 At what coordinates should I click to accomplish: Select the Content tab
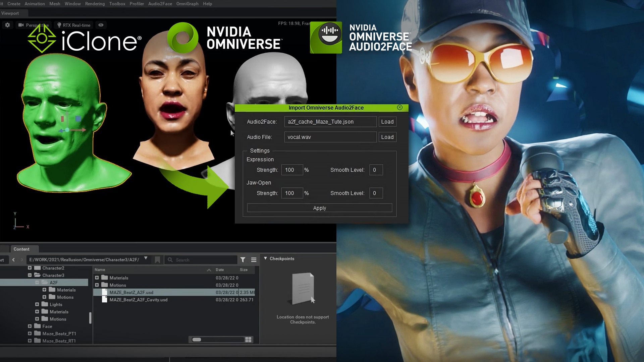point(21,249)
